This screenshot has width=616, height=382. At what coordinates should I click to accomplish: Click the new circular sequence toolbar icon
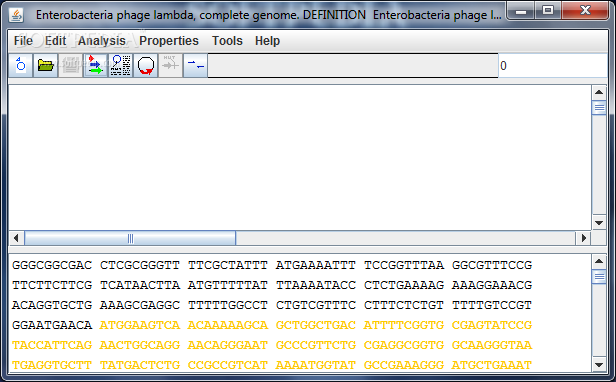[20, 65]
